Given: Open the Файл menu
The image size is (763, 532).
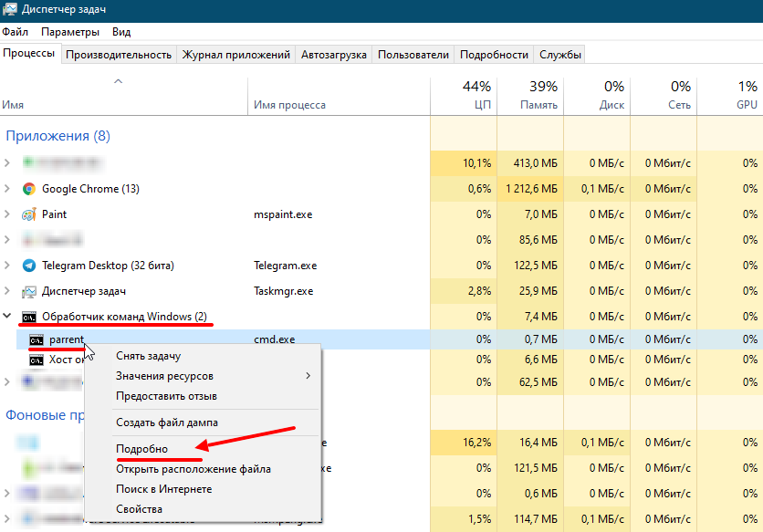Looking at the screenshot, I should click(x=16, y=32).
